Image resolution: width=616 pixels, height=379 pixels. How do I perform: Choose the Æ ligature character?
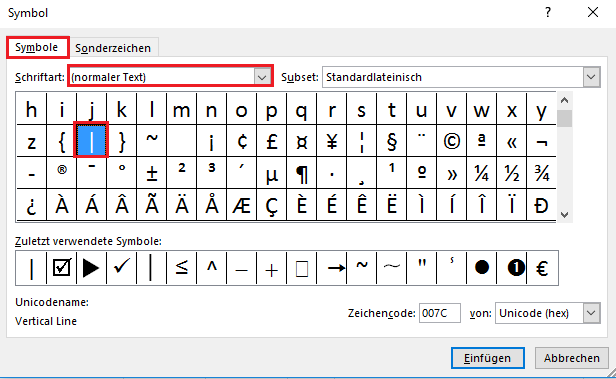[242, 205]
